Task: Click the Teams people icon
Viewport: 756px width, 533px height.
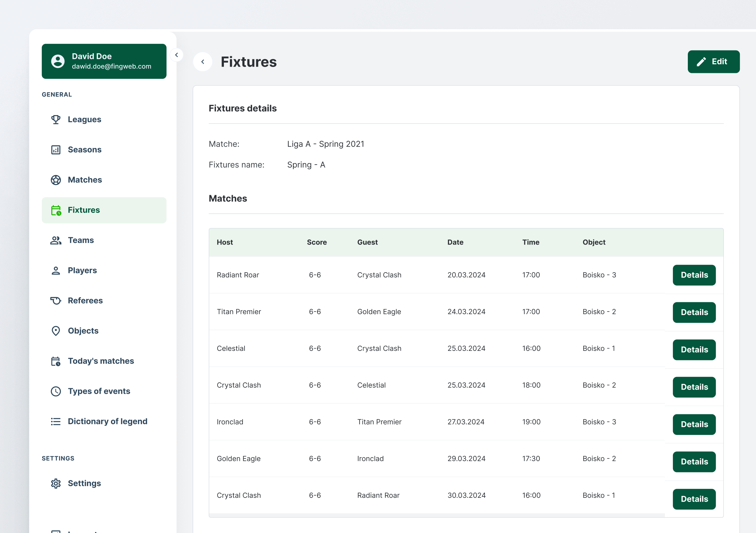Action: pos(55,240)
